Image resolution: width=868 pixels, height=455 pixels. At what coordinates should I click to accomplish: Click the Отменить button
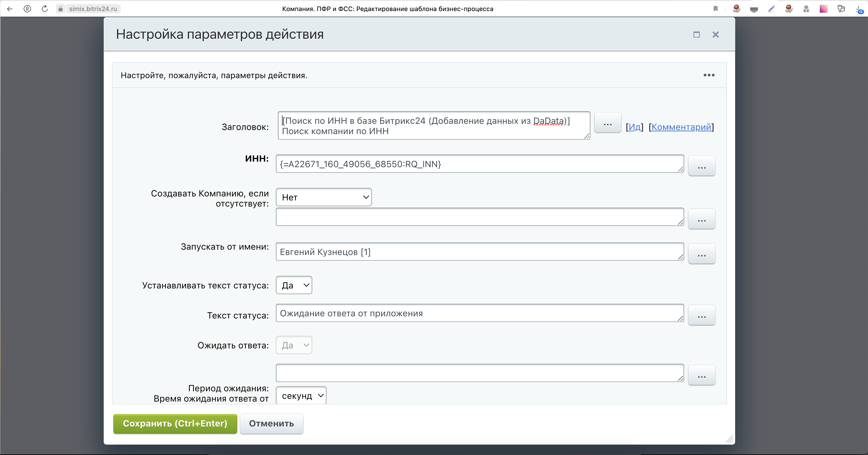click(271, 424)
